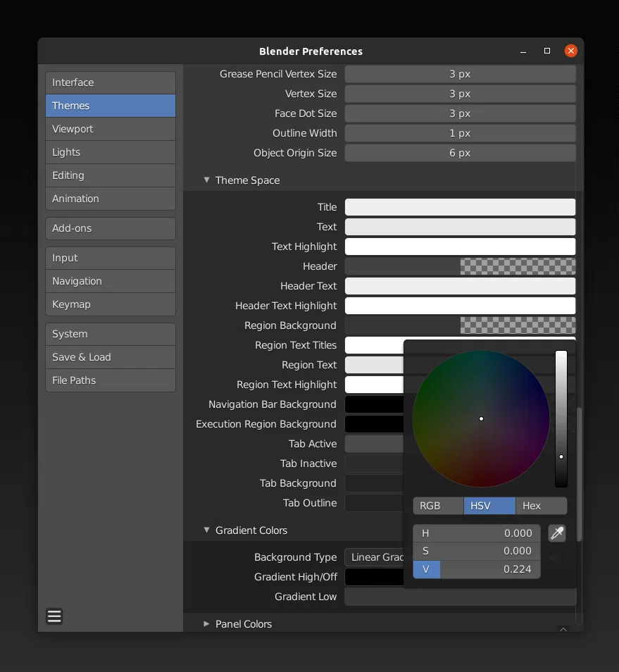Click the Region Text color swatch
Image resolution: width=619 pixels, height=672 pixels.
click(x=374, y=365)
